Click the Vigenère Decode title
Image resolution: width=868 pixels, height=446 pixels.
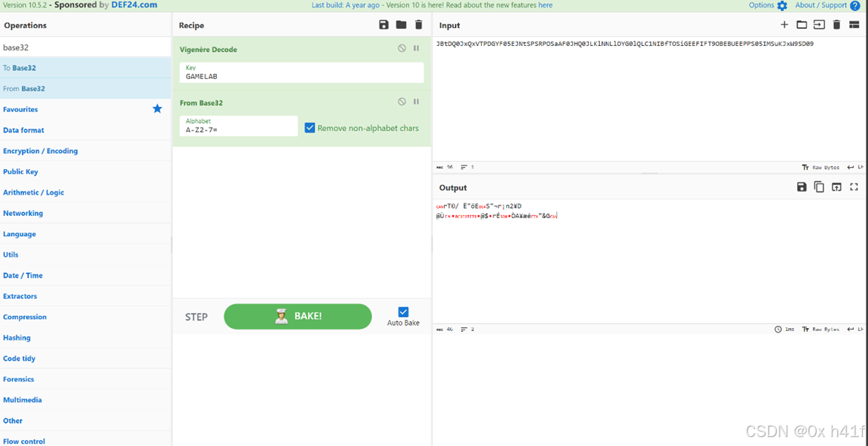[x=208, y=49]
